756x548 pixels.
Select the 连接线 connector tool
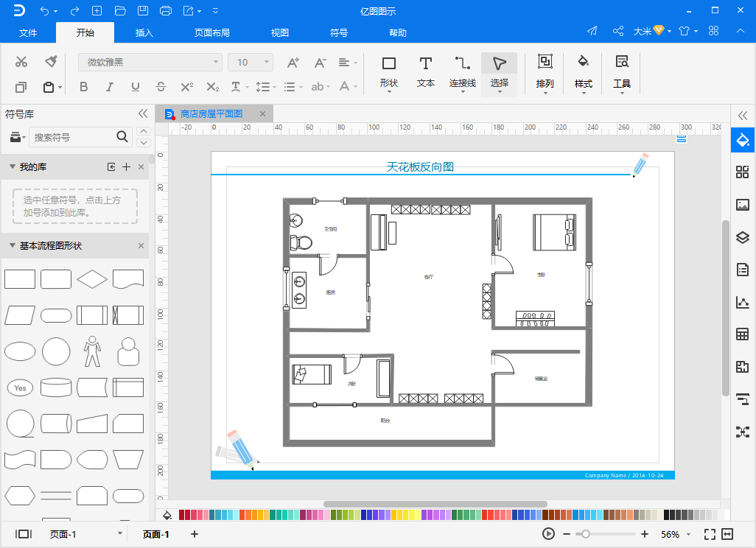463,73
